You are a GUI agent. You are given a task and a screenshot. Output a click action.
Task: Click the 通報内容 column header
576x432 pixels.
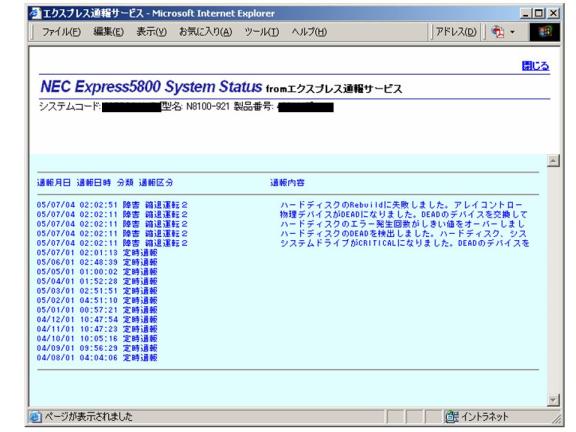click(287, 183)
